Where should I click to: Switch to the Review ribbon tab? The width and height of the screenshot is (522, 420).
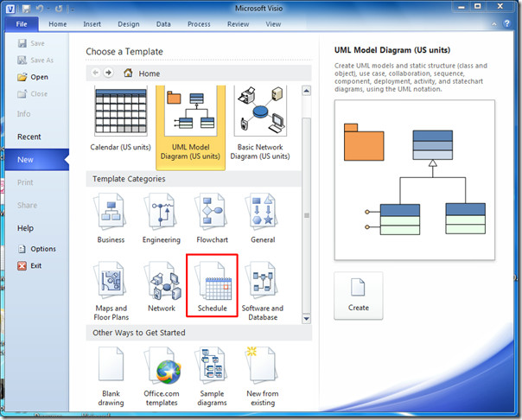click(238, 24)
